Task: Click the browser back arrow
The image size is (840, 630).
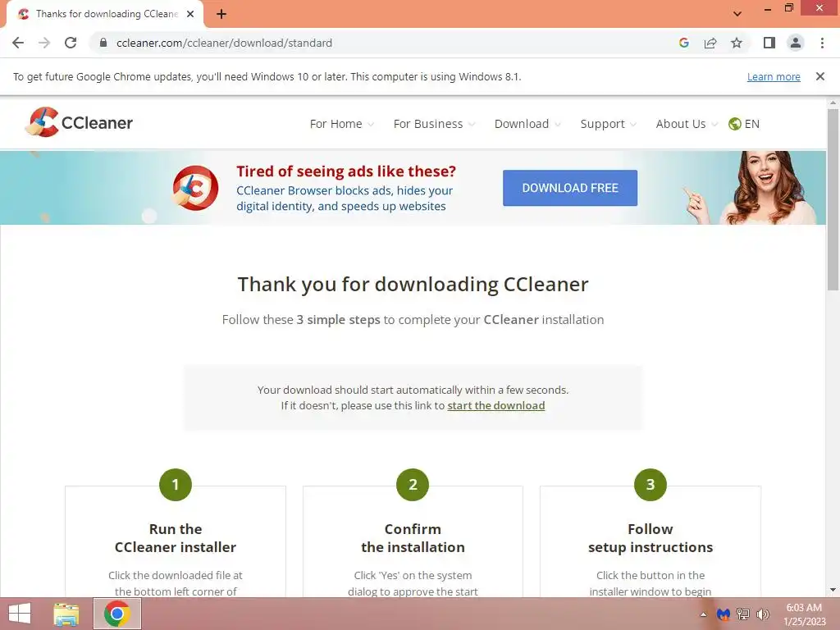Action: 18,43
